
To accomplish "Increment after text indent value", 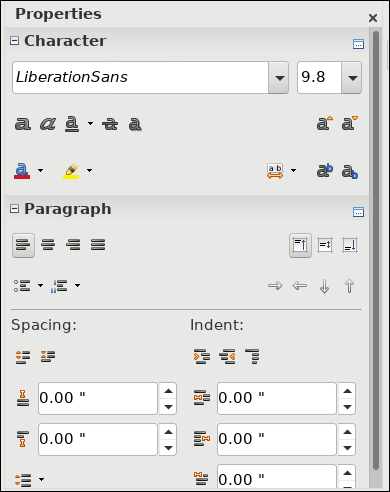I will click(347, 432).
